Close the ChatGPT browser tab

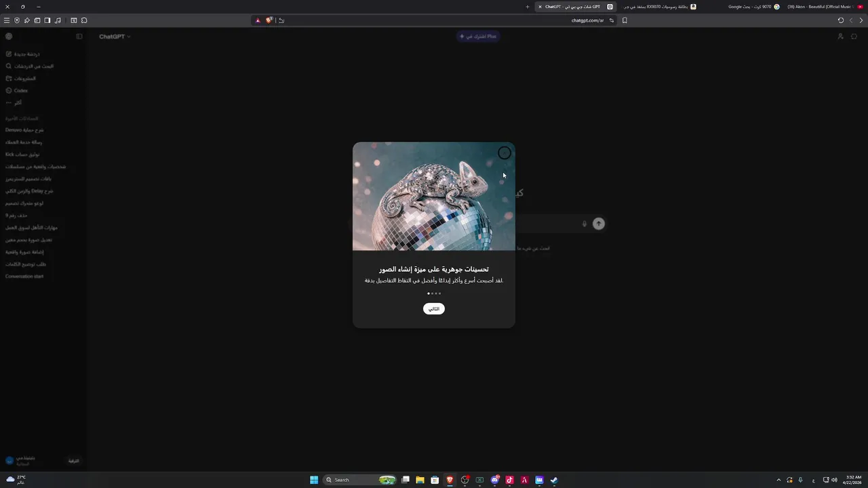[540, 7]
